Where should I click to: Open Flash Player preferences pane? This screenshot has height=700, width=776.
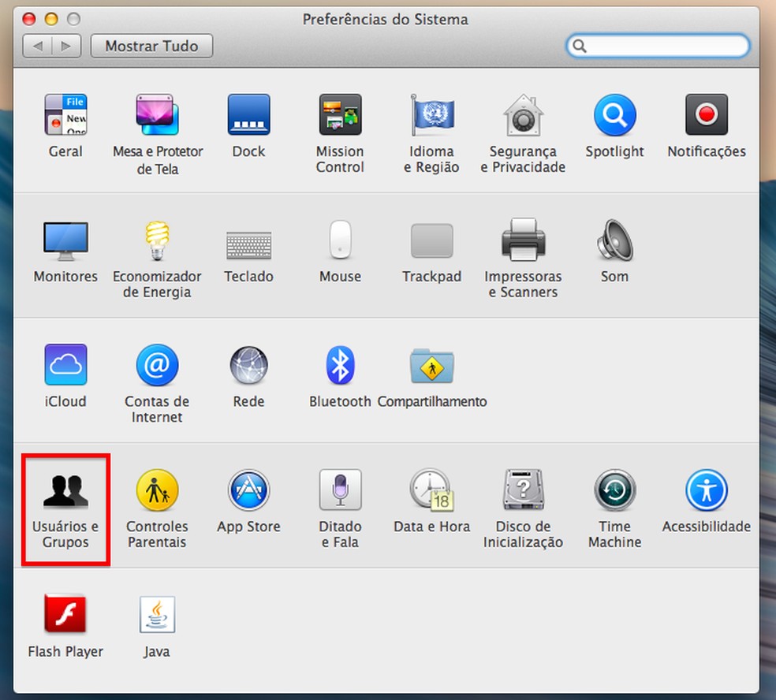point(65,614)
